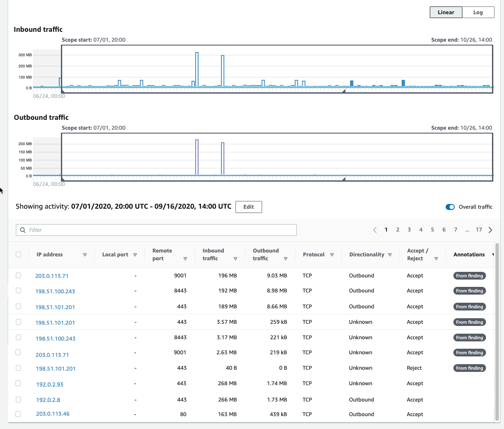The image size is (504, 429).
Task: Switch to the Log scale tab
Action: pos(478,12)
